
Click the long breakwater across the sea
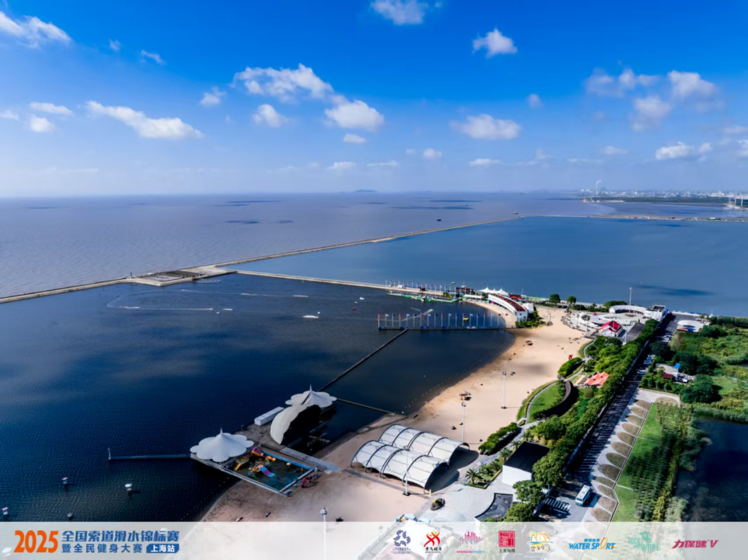pos(311,251)
